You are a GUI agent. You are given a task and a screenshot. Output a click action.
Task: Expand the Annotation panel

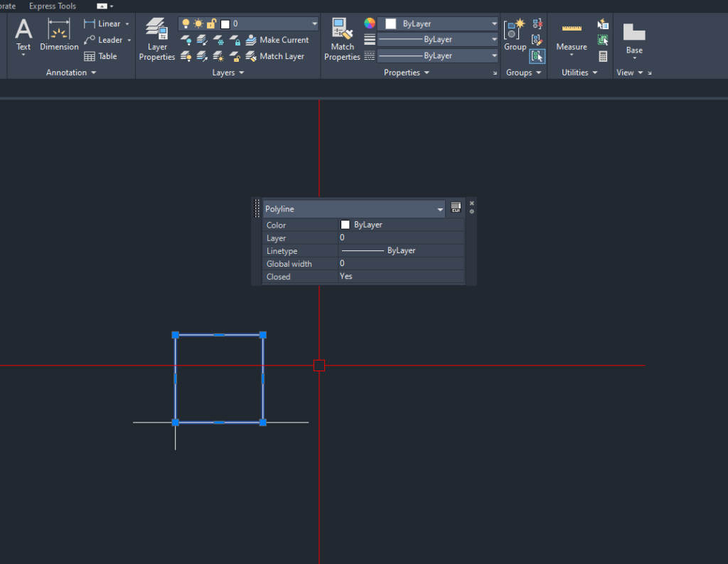tap(71, 73)
